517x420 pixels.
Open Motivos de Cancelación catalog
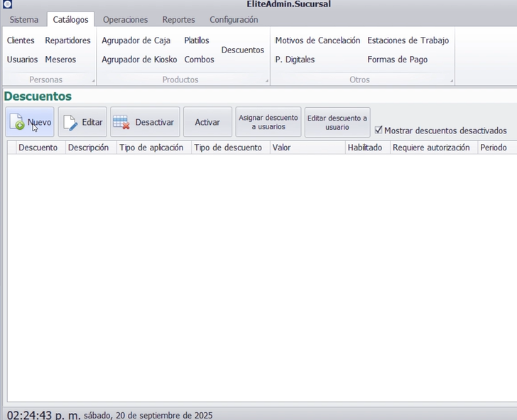tap(317, 40)
